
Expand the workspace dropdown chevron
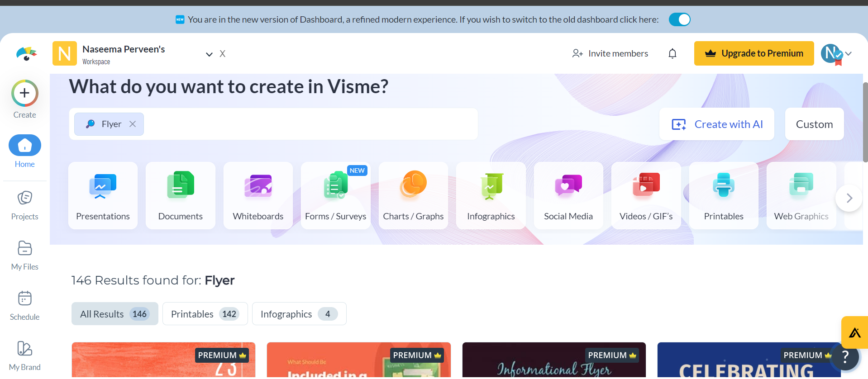pos(209,54)
